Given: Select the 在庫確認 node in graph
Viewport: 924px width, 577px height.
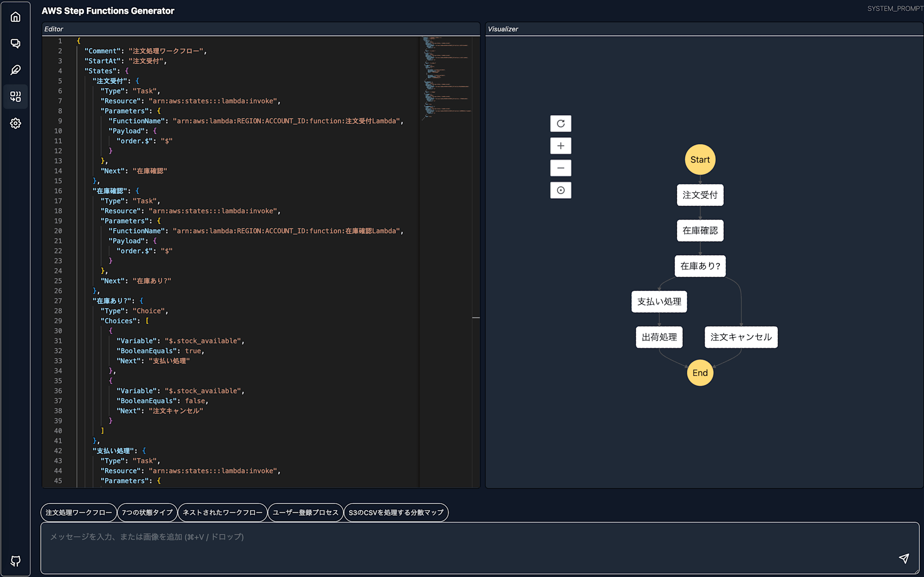Looking at the screenshot, I should 700,231.
